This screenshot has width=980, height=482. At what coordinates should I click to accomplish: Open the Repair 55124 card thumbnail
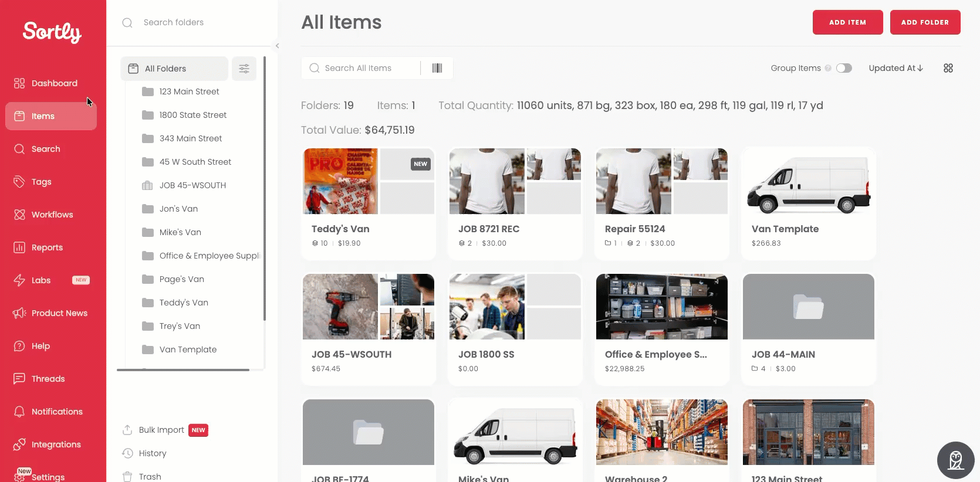(662, 181)
